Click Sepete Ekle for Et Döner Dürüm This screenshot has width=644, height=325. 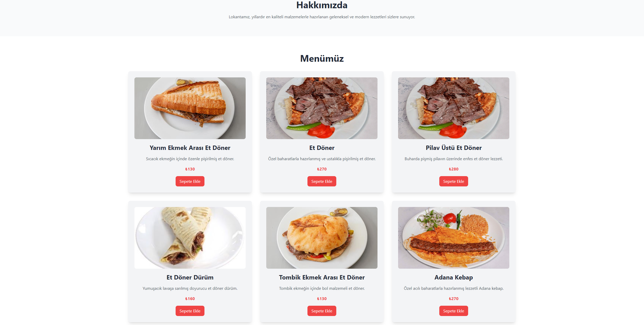(190, 311)
